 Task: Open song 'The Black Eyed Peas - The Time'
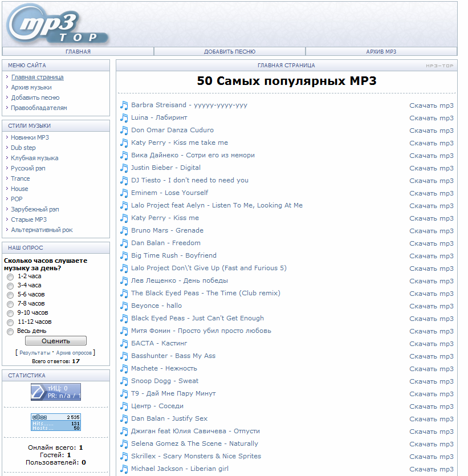(205, 293)
